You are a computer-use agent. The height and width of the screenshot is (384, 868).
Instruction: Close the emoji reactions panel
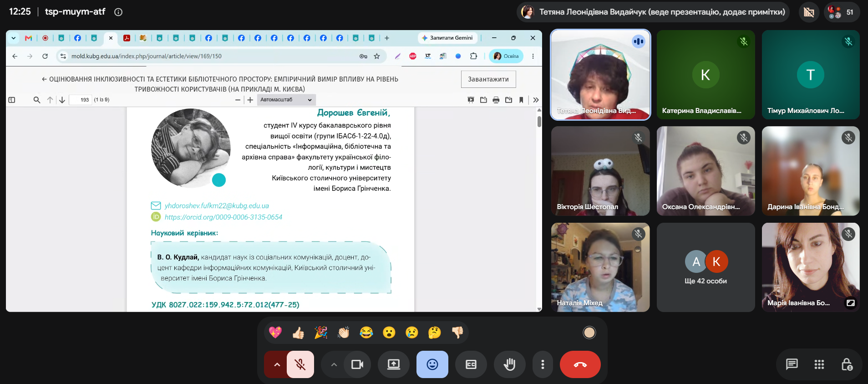pos(432,364)
